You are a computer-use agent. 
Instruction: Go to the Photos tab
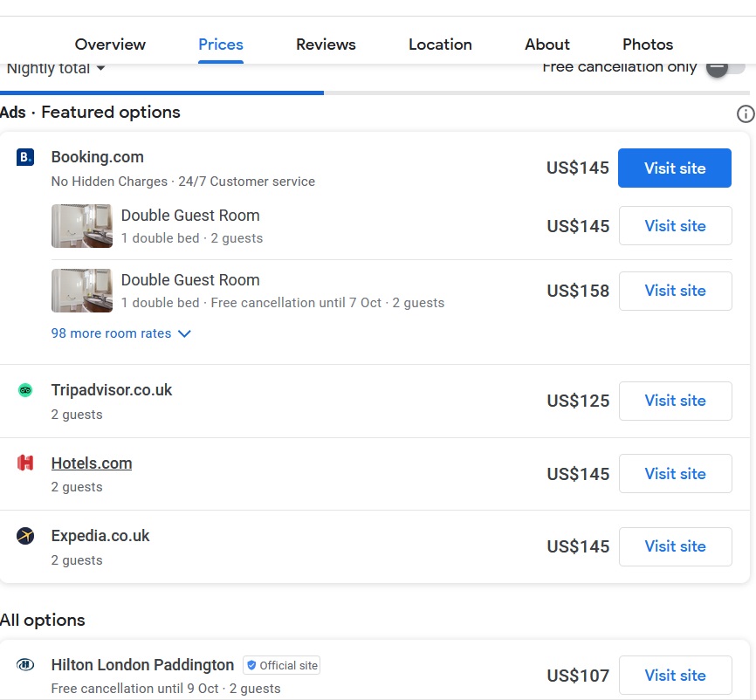point(647,45)
